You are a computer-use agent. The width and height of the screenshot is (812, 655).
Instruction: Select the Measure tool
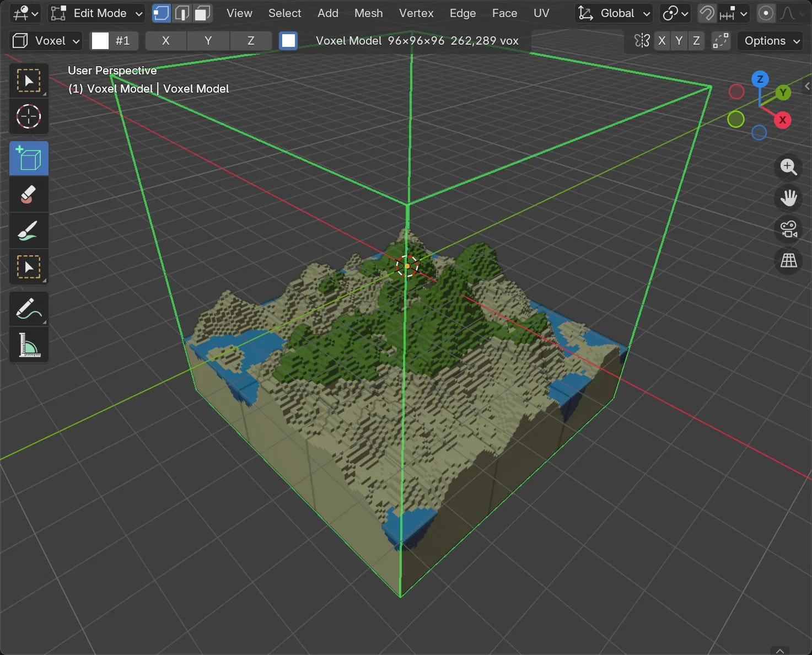(x=29, y=345)
